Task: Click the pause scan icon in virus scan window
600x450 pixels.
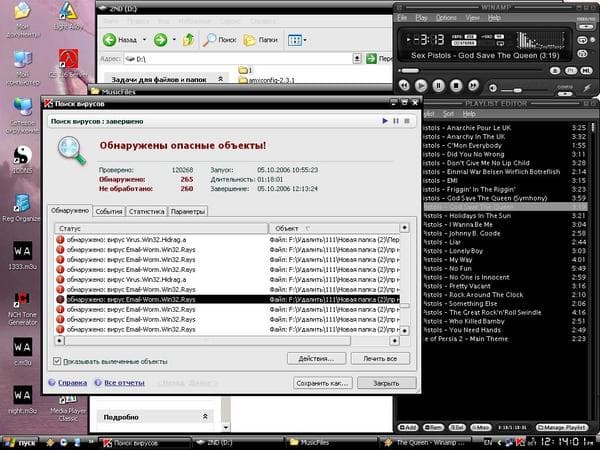Action: click(x=396, y=121)
